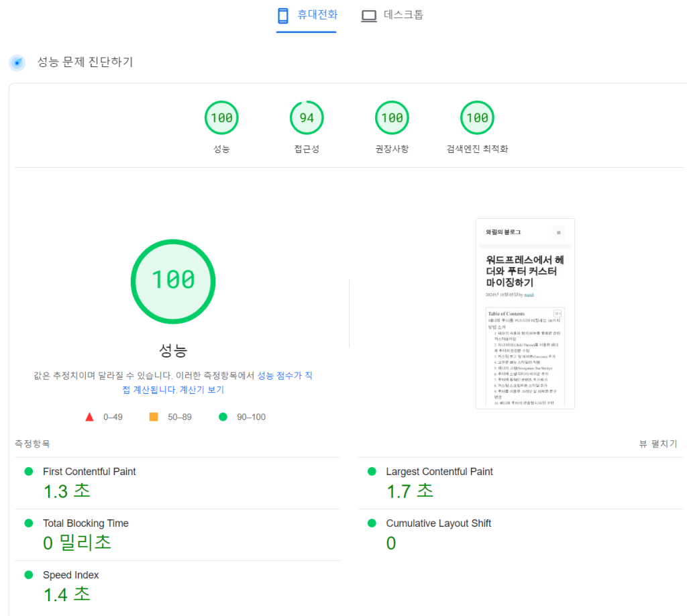Select the 검색엔진 최적화 score gauge
Screen dimensions: 687x616
[477, 118]
